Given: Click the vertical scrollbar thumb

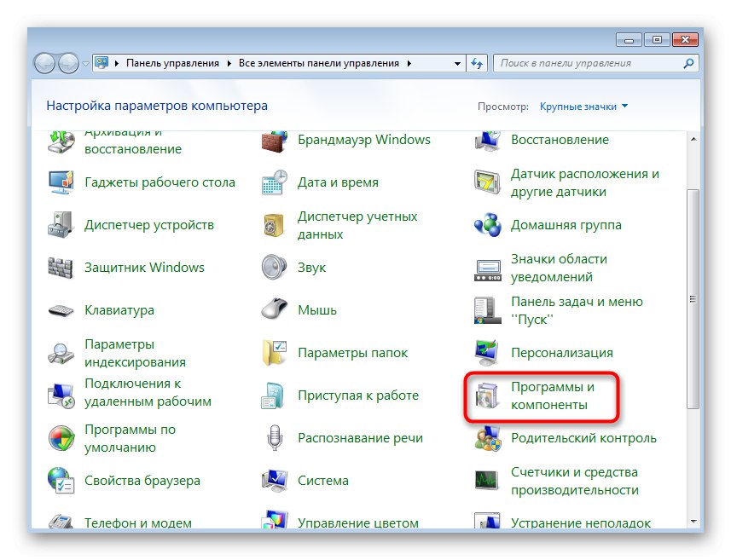Looking at the screenshot, I should click(x=693, y=299).
